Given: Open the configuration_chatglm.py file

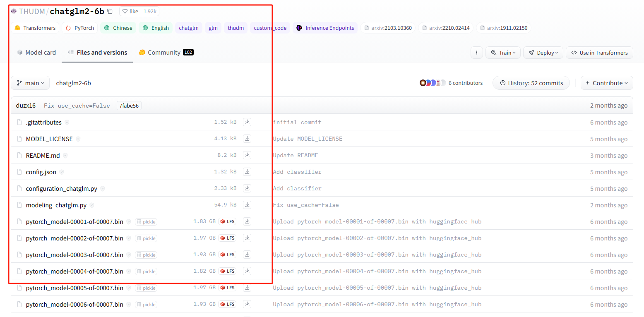Looking at the screenshot, I should tap(61, 188).
